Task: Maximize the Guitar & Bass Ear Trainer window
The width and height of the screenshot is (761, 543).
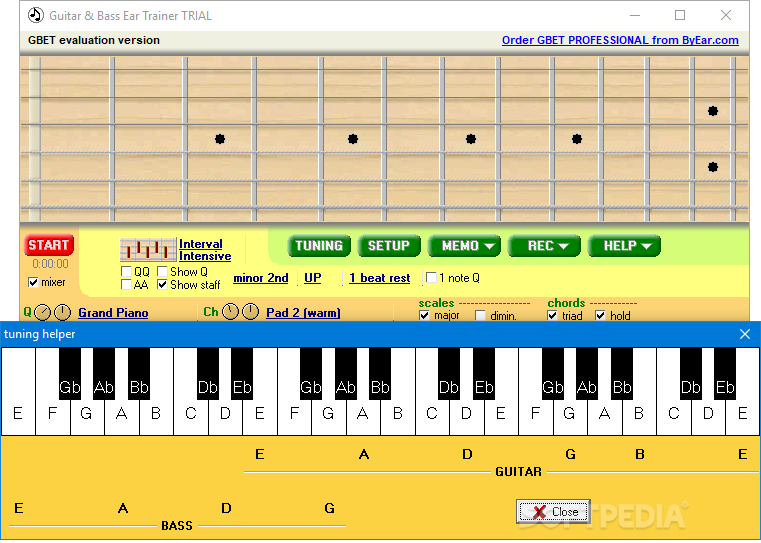Action: pyautogui.click(x=680, y=16)
